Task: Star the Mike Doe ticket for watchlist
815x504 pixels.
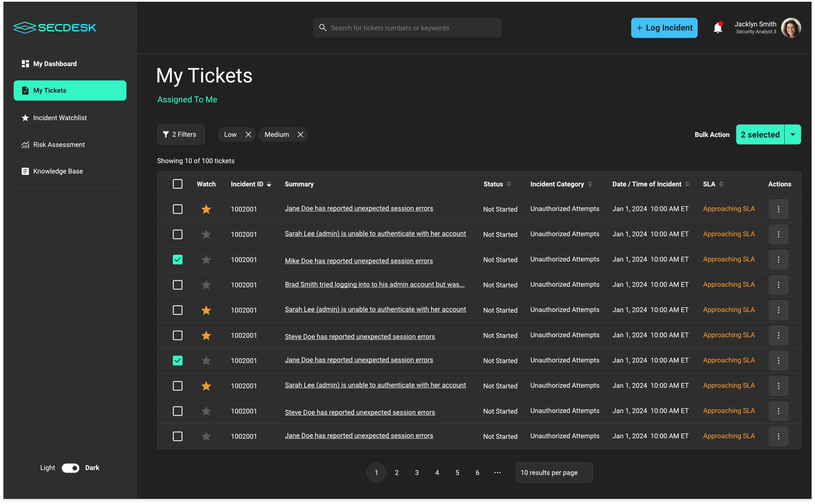Action: 206,260
